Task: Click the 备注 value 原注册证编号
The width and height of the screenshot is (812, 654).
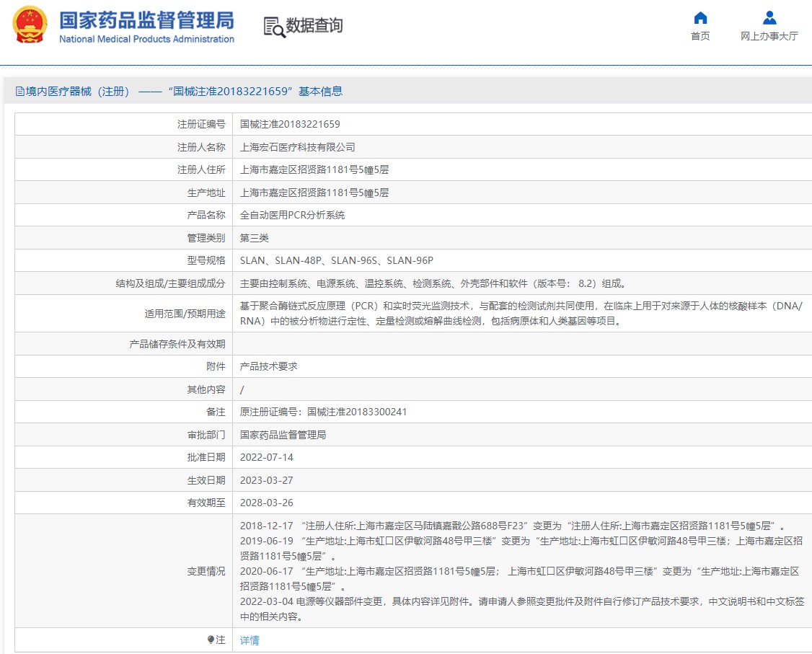Action: coord(323,412)
